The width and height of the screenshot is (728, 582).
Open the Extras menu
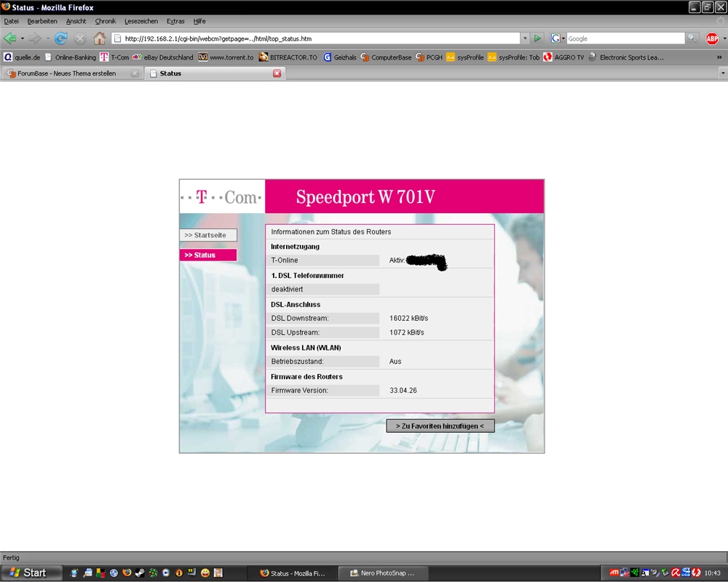coord(175,21)
